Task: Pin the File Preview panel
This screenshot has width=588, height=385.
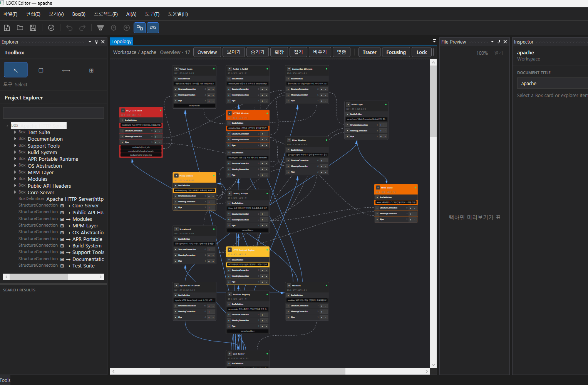Action: pyautogui.click(x=499, y=42)
